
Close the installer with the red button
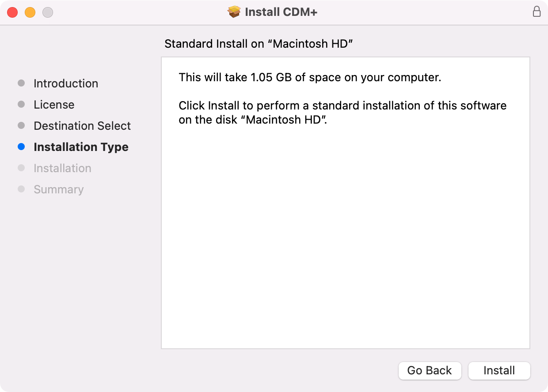pos(12,12)
